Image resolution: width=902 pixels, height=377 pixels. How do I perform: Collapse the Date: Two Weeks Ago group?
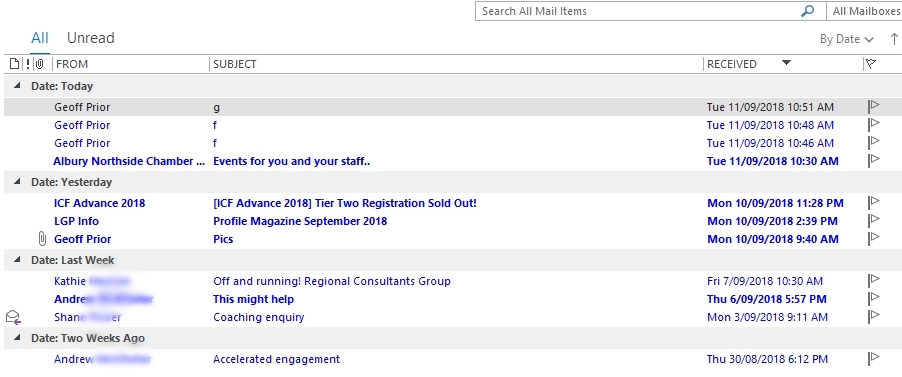[x=17, y=338]
